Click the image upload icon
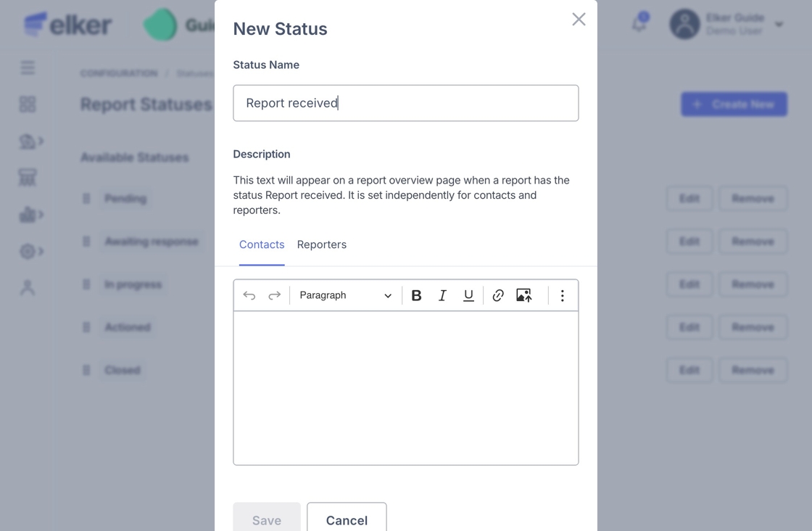Viewport: 812px width, 531px height. click(x=524, y=295)
